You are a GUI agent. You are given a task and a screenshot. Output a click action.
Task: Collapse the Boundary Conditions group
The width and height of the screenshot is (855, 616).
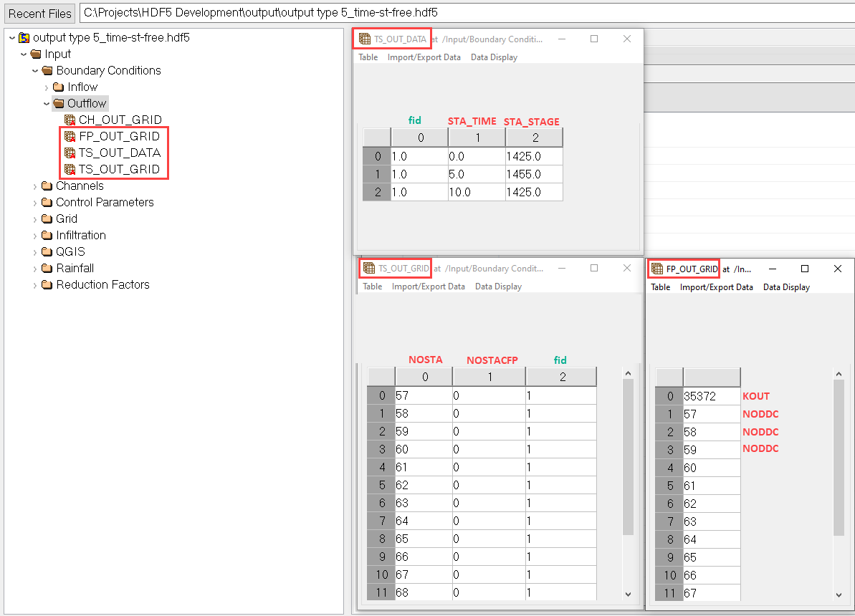point(35,71)
